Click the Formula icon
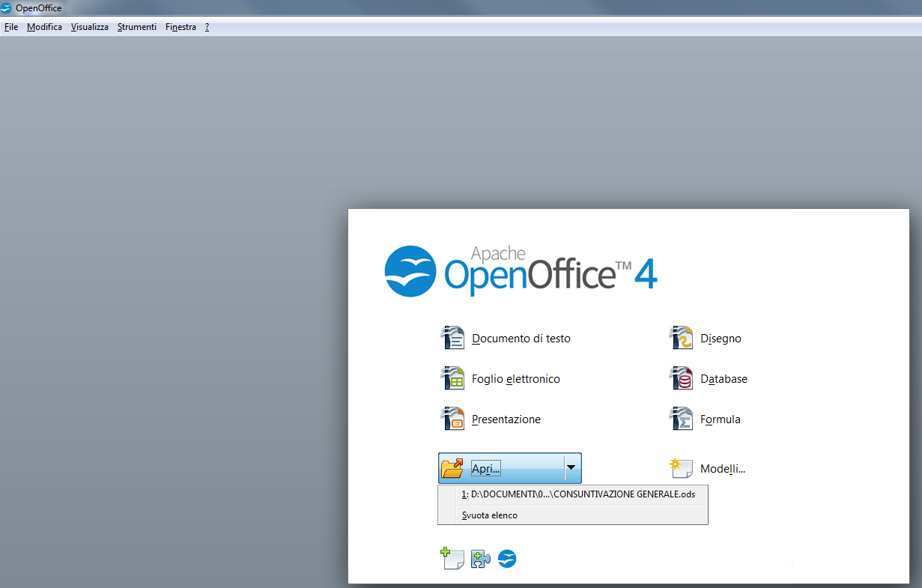922x588 pixels. (681, 419)
